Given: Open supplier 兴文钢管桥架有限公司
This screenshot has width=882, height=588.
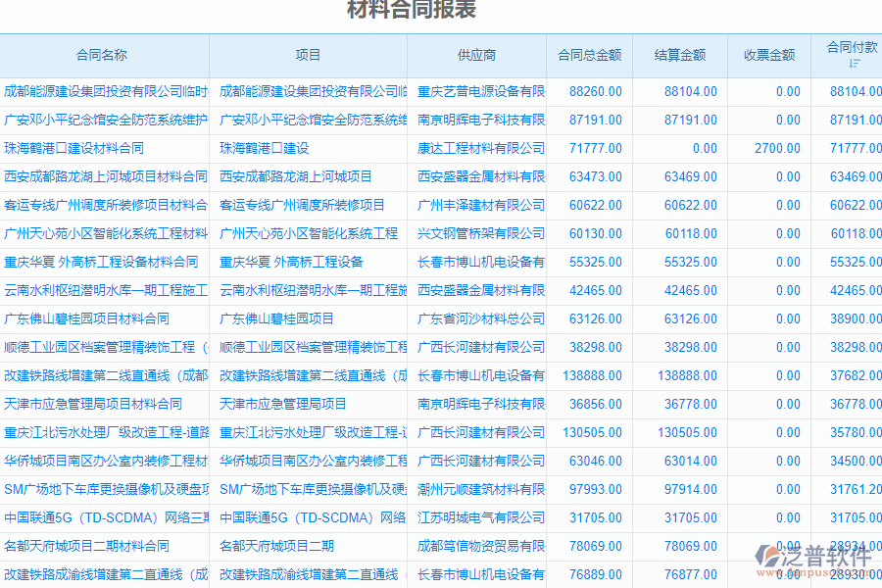Looking at the screenshot, I should coord(476,232).
